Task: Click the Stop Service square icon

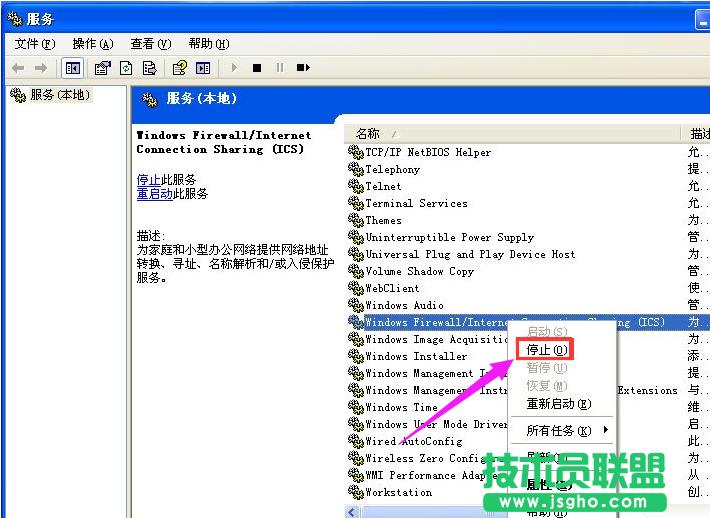Action: [x=257, y=68]
